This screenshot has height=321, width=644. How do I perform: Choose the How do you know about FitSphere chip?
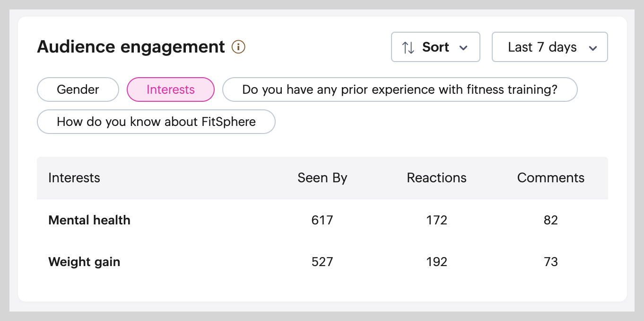[x=156, y=122]
